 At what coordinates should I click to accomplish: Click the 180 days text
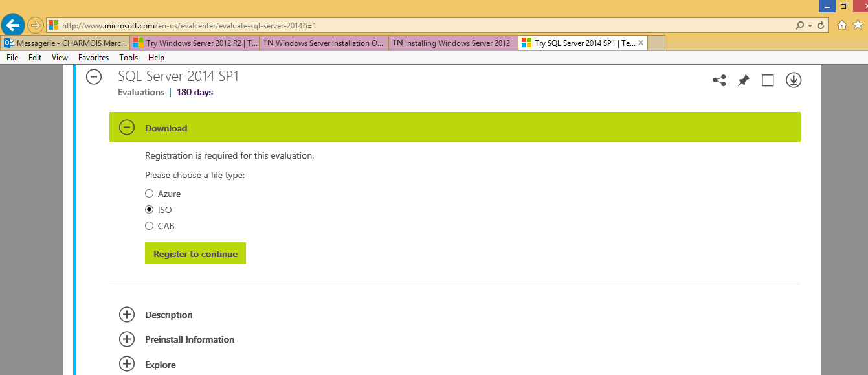[x=195, y=92]
